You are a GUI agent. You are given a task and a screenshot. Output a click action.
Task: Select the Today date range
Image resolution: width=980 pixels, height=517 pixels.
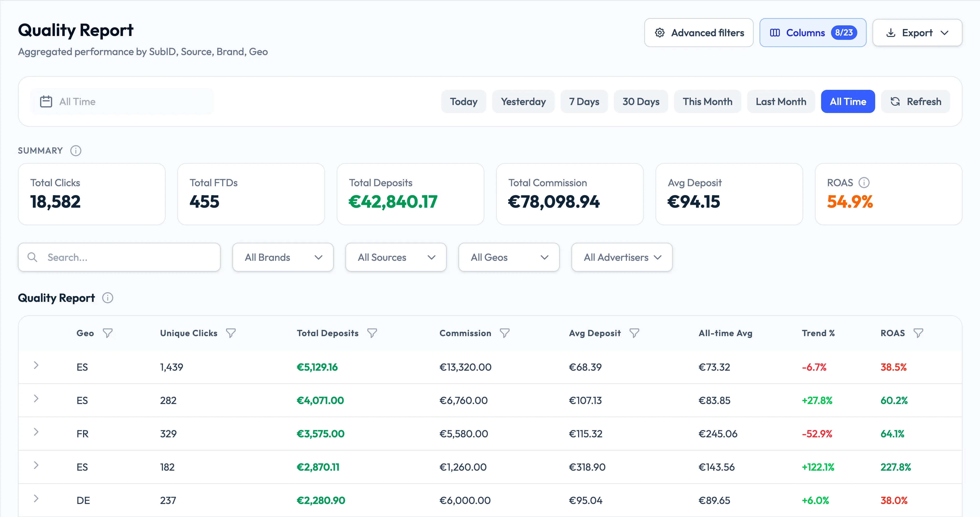(464, 102)
